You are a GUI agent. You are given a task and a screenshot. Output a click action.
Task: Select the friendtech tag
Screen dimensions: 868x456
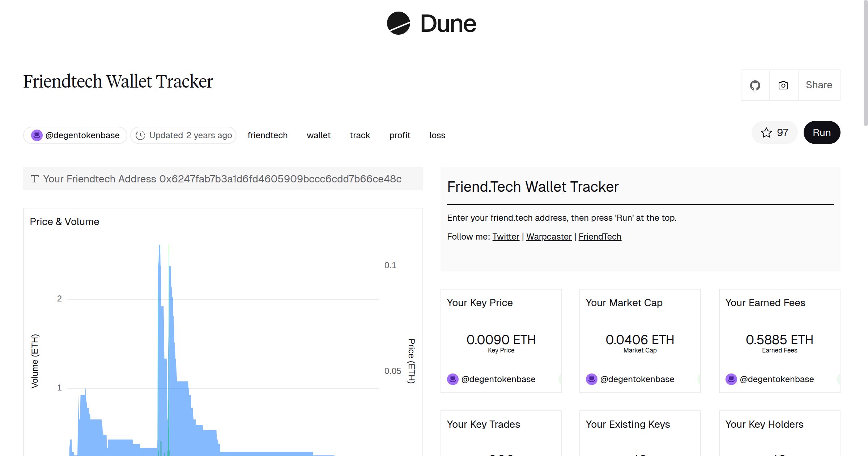pyautogui.click(x=267, y=135)
